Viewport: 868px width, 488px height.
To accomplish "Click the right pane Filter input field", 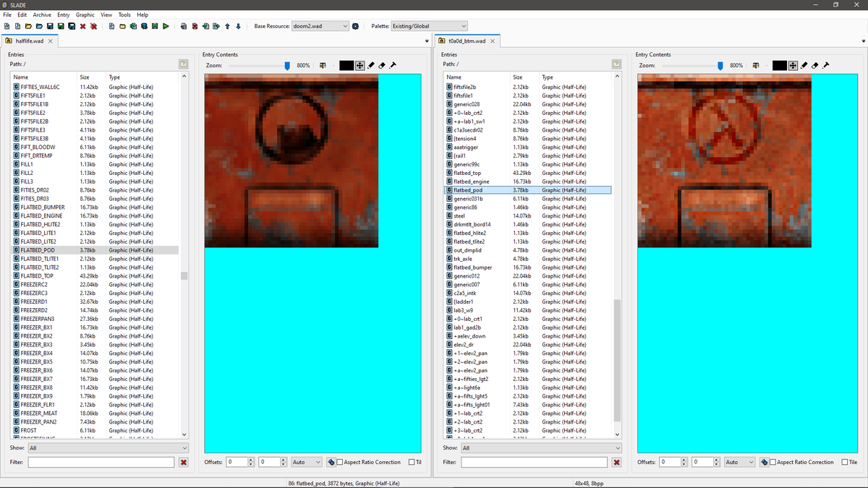I will click(535, 462).
